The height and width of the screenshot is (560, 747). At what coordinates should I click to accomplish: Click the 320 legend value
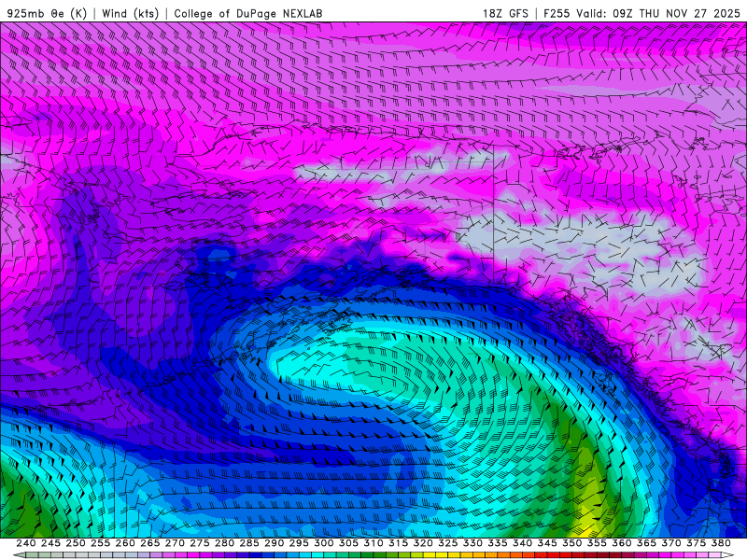pyautogui.click(x=423, y=543)
